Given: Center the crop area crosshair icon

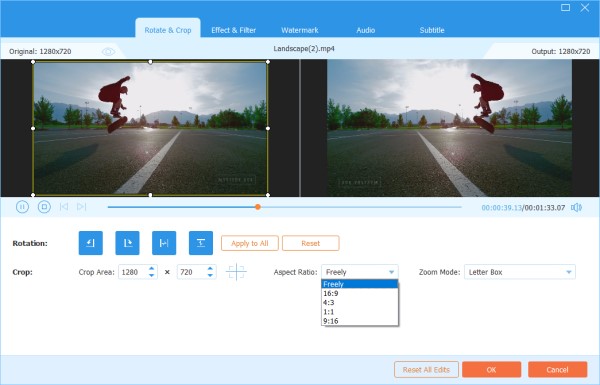Looking at the screenshot, I should coord(236,272).
